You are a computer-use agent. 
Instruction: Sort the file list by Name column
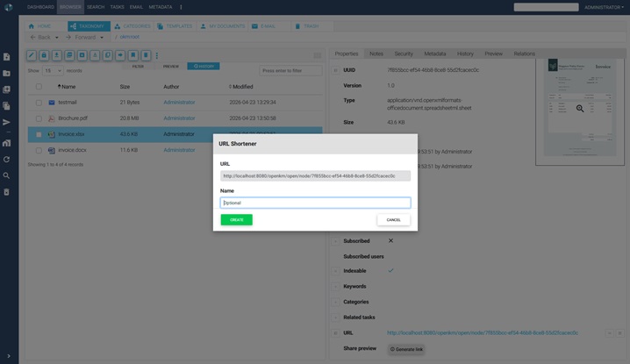pyautogui.click(x=67, y=86)
